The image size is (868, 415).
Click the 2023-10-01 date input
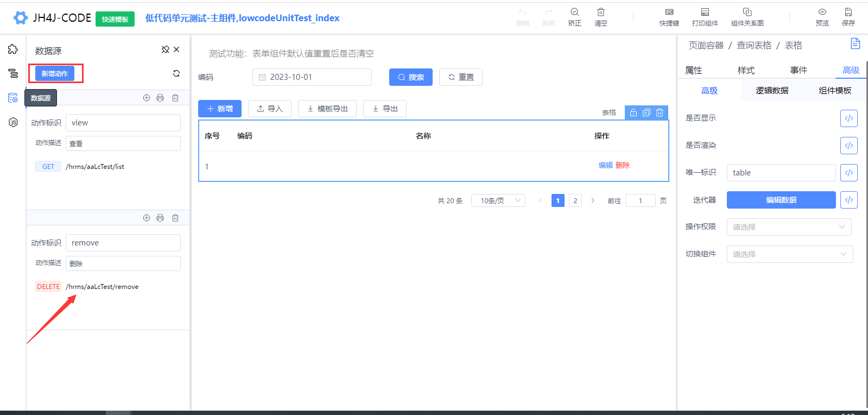312,77
